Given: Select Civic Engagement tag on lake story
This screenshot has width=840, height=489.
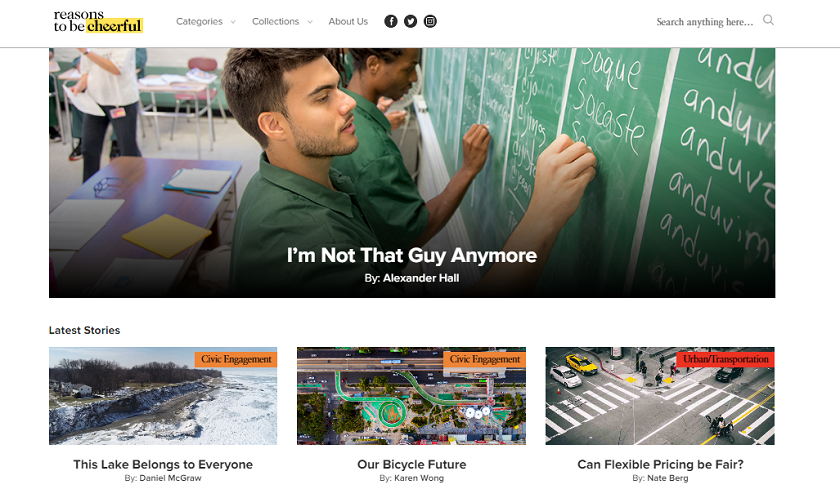Looking at the screenshot, I should (236, 359).
